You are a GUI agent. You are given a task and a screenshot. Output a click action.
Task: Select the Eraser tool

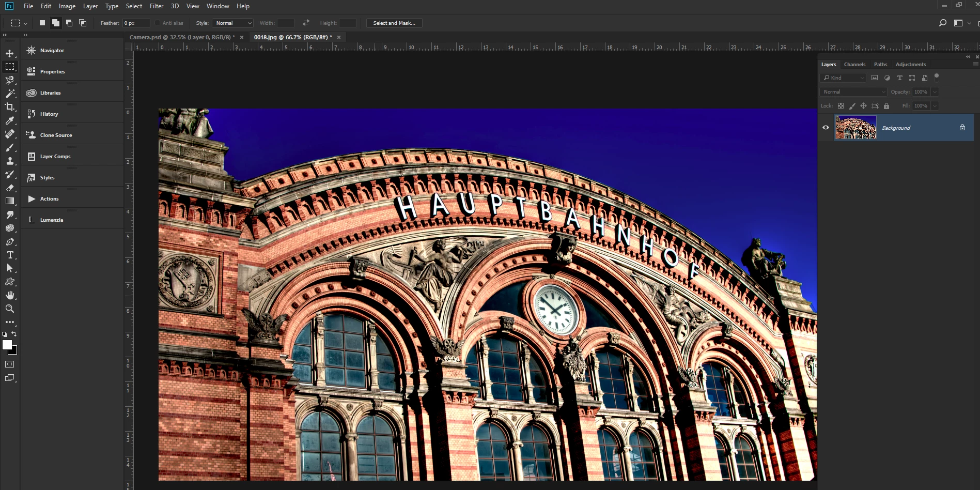click(x=10, y=188)
